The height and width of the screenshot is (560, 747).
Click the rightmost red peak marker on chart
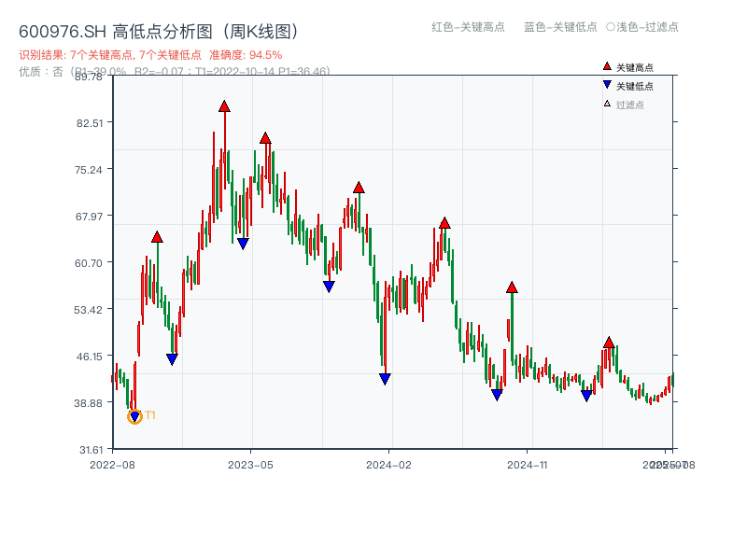(x=608, y=343)
